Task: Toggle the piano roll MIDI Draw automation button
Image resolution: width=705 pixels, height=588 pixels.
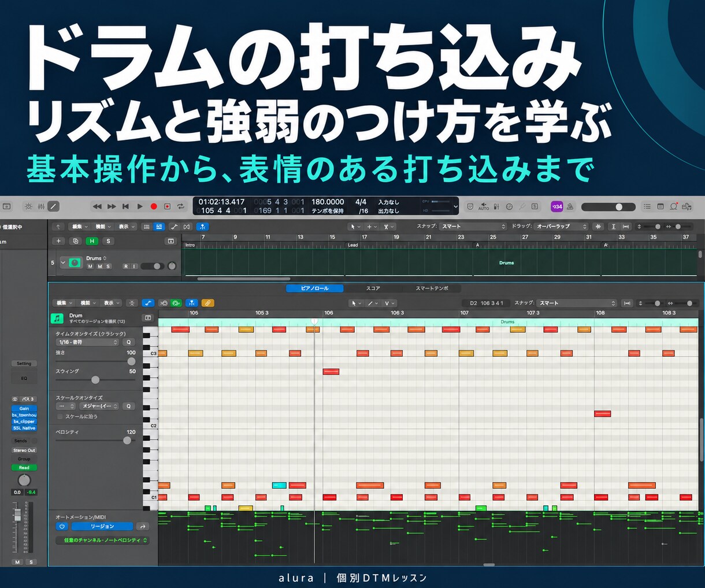Action: 148,303
